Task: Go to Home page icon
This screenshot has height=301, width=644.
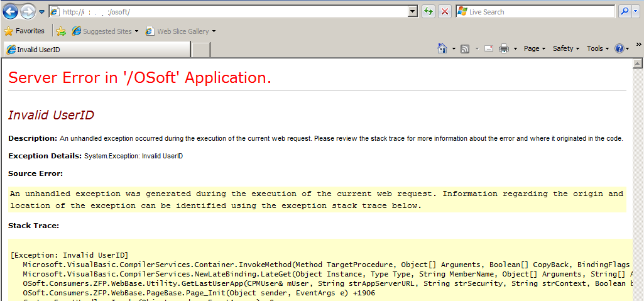Action: tap(442, 48)
